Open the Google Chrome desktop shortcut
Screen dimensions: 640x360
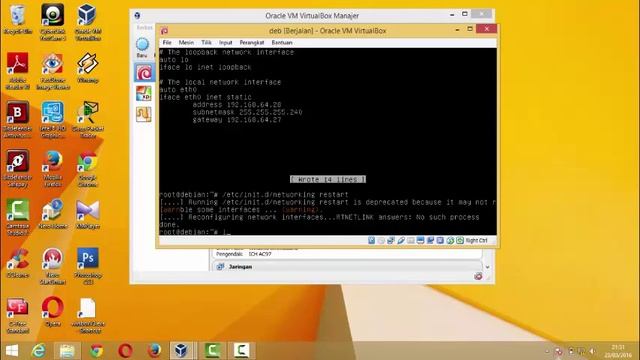[88, 168]
